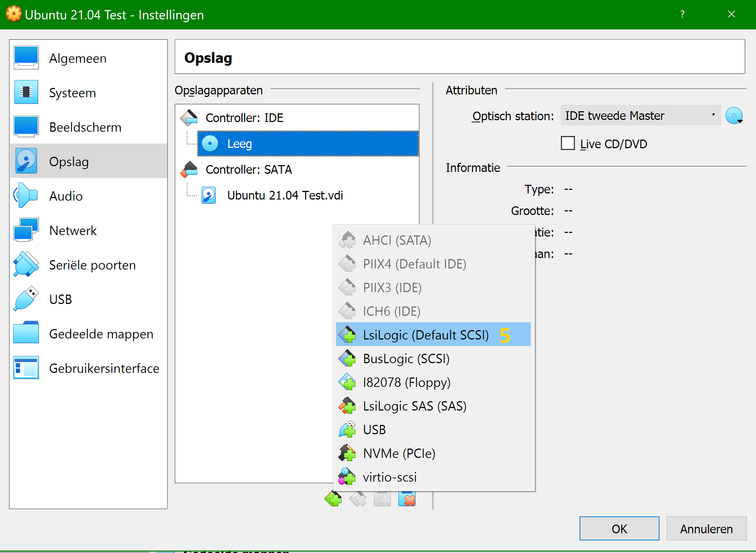Open the Seriële poorten settings category
This screenshot has width=756, height=553.
pos(93,265)
